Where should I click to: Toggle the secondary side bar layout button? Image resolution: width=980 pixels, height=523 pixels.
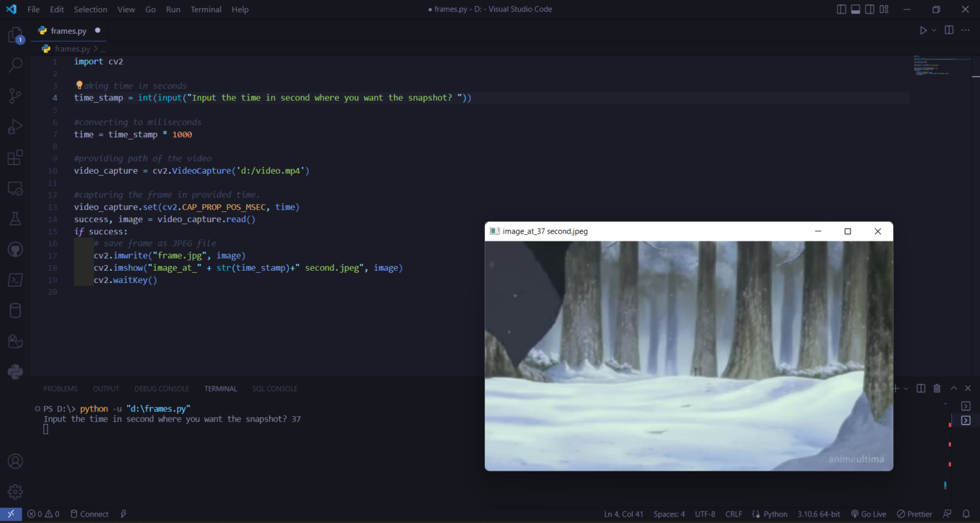[870, 10]
